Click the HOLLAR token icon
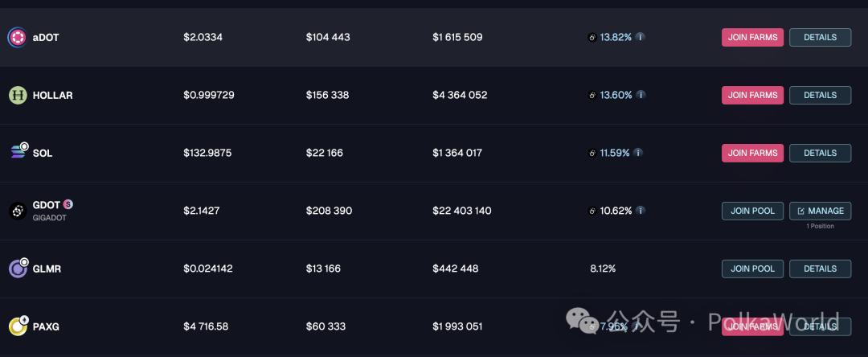The width and height of the screenshot is (868, 357). (x=18, y=95)
